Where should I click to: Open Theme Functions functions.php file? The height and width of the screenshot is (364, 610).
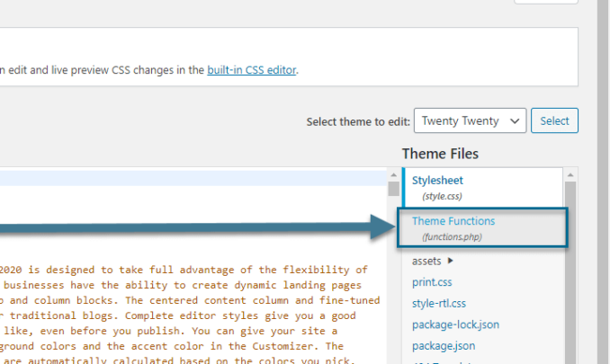click(453, 221)
